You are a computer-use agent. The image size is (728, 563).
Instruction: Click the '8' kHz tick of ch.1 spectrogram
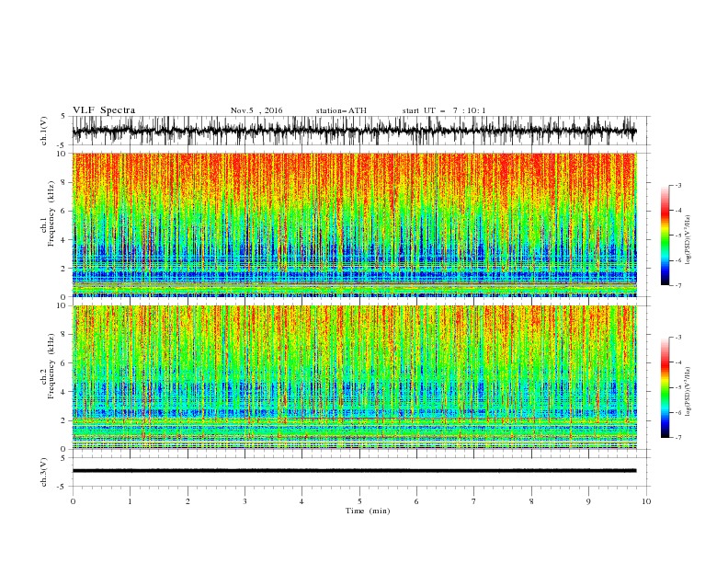pyautogui.click(x=64, y=182)
